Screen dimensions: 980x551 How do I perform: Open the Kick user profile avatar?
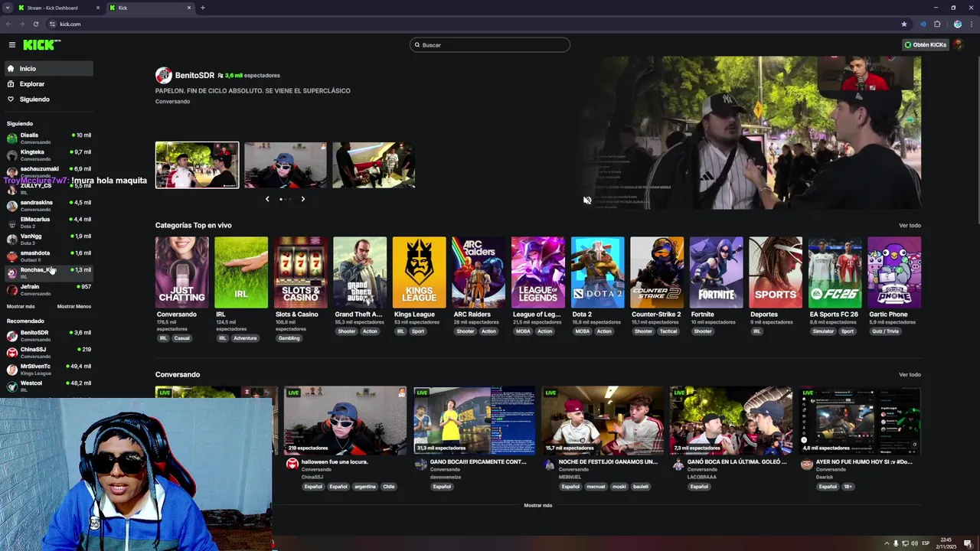[x=958, y=44]
